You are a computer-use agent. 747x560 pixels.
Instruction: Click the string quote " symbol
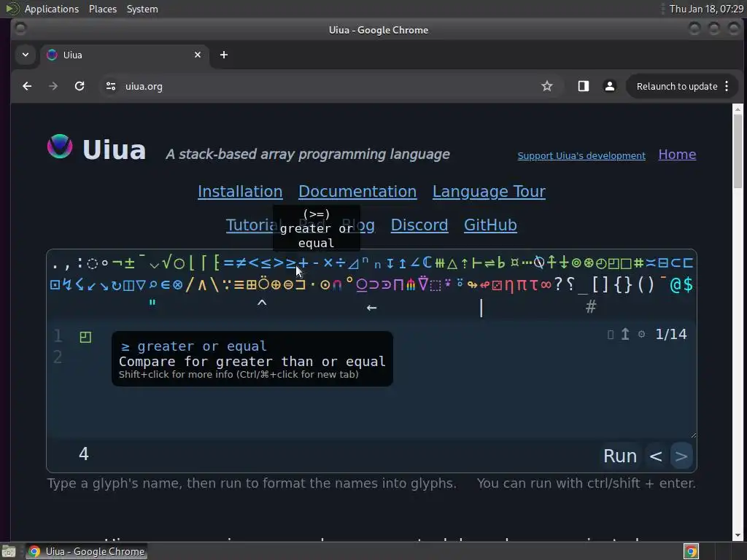click(152, 304)
